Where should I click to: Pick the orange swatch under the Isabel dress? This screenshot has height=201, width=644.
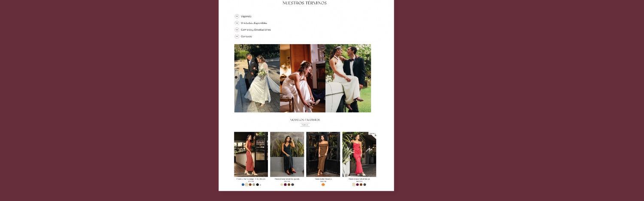coord(323,185)
